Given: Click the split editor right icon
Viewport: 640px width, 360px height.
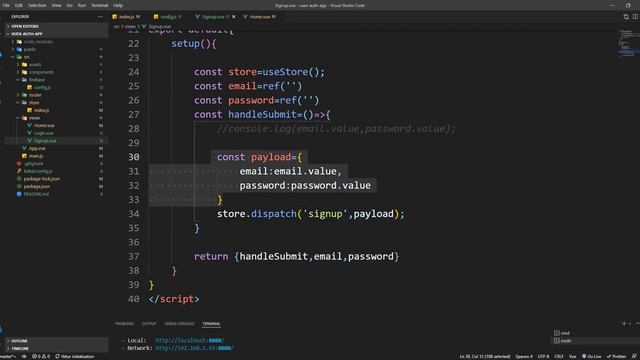Looking at the screenshot, I should click(636, 17).
